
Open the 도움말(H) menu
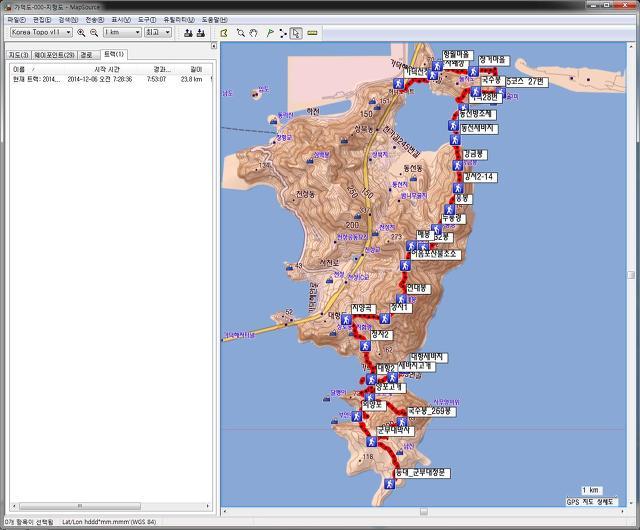(214, 20)
